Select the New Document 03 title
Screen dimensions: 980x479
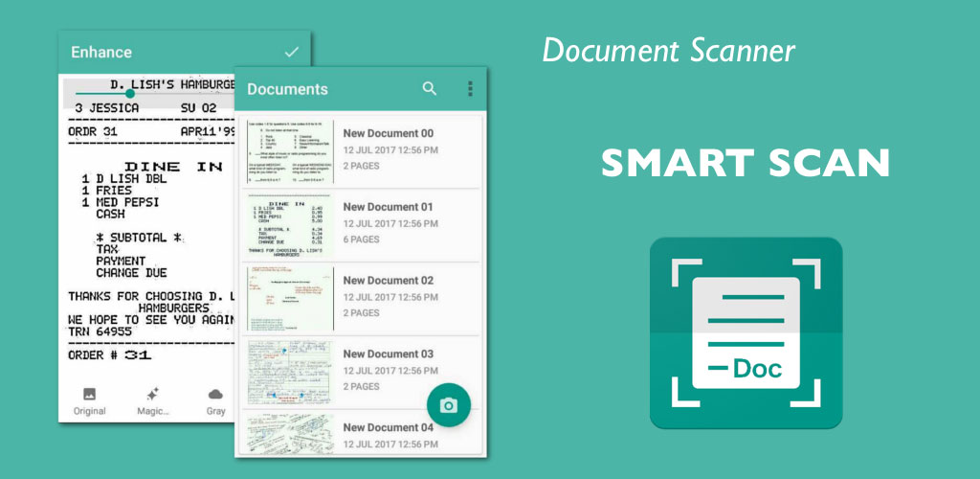(389, 354)
